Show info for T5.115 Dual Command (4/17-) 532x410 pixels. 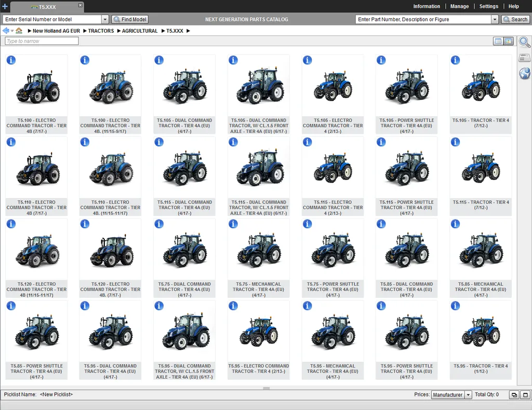click(159, 142)
